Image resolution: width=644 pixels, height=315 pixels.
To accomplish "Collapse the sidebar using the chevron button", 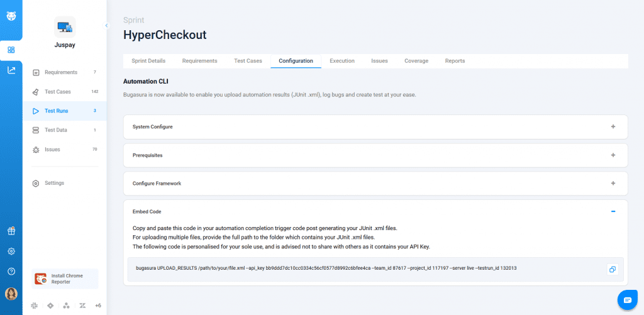I will [x=106, y=25].
